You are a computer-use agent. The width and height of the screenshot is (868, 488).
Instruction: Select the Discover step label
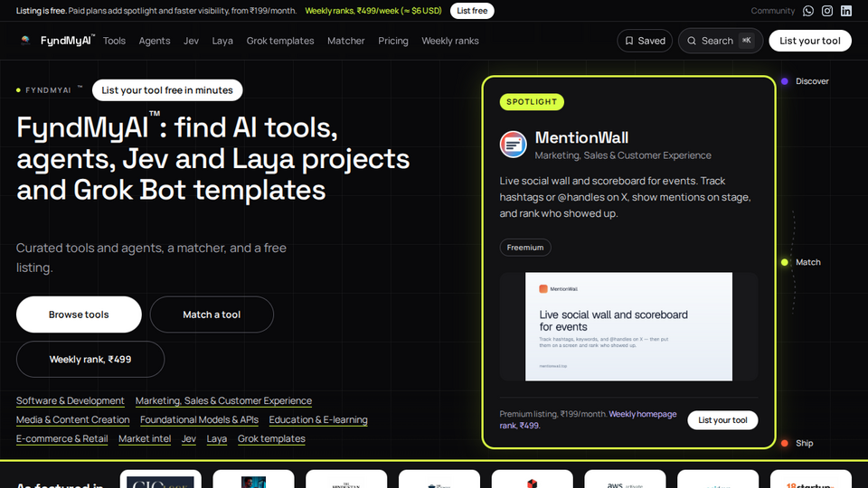[x=812, y=81]
